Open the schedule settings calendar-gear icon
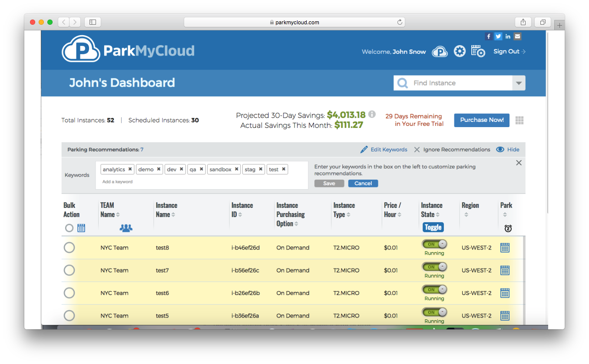The image size is (589, 364). pos(478,51)
